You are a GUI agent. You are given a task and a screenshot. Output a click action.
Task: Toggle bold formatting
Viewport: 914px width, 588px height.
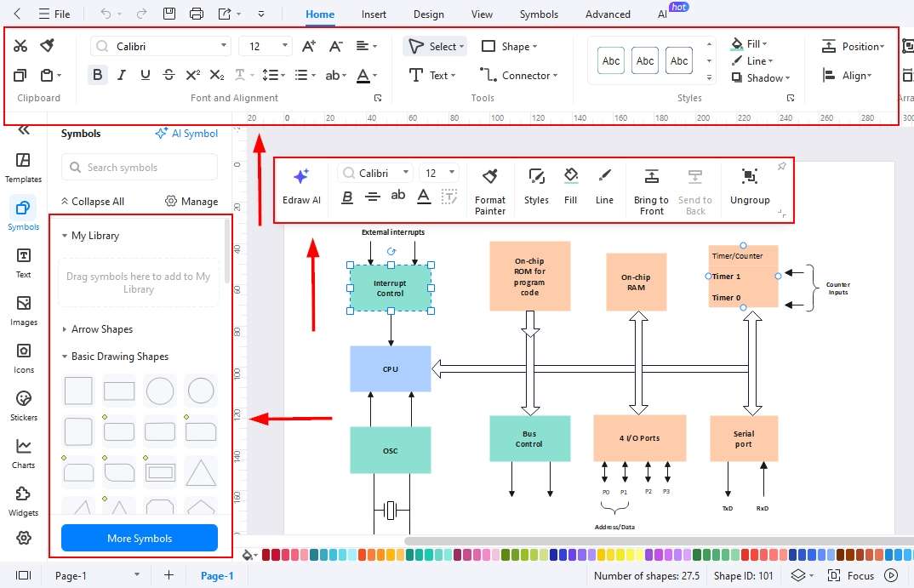pyautogui.click(x=97, y=75)
